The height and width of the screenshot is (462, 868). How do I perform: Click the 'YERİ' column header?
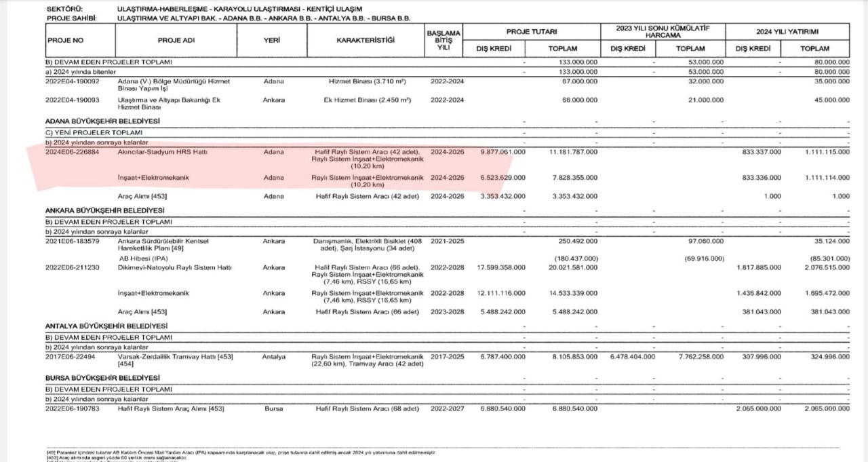(x=271, y=40)
